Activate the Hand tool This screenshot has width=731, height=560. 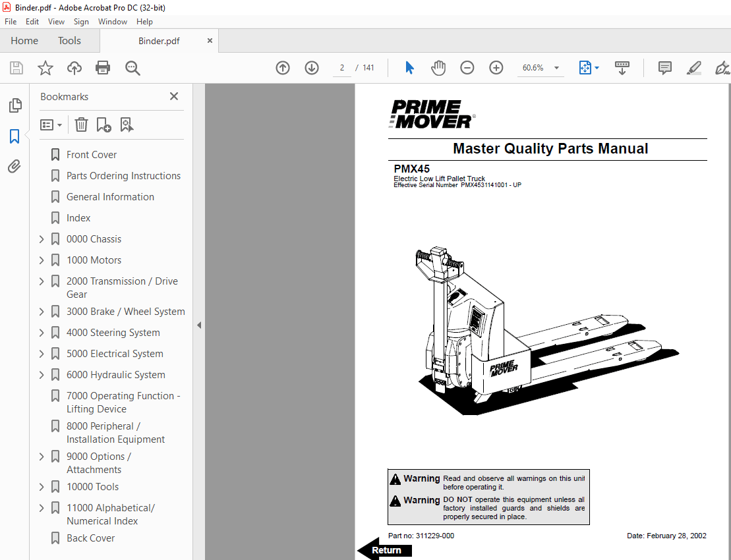tap(438, 67)
